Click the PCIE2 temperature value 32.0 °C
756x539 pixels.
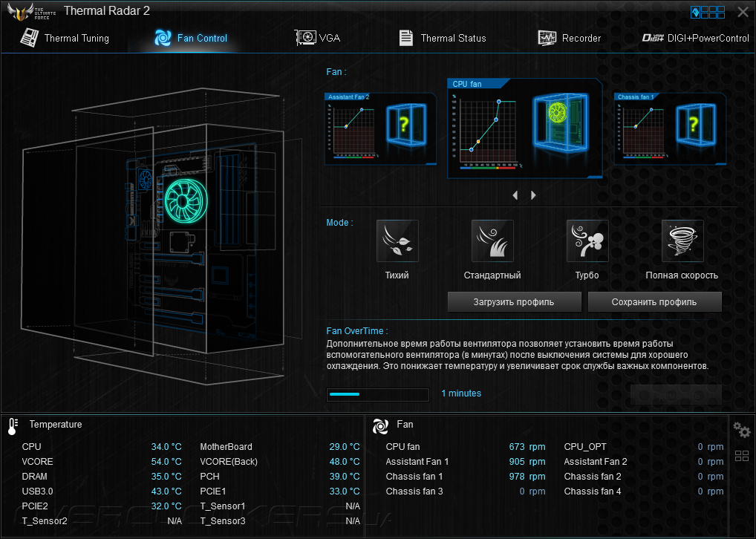click(166, 506)
